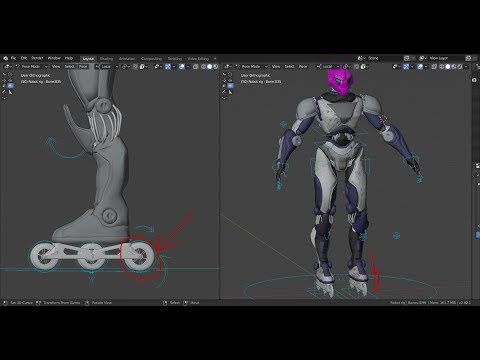Viewport: 480px width, 360px height.
Task: Select the Measure tool in left viewport toolbar
Action: click(10, 92)
